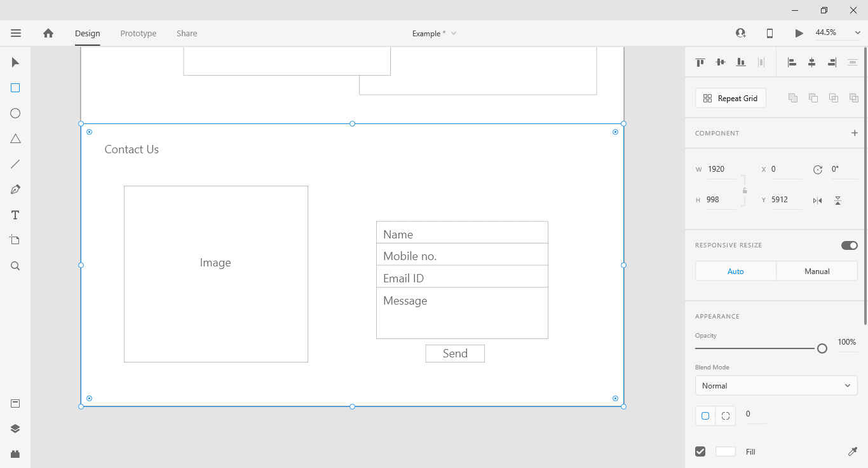Align middle vertically
This screenshot has height=468, width=868.
click(x=721, y=62)
